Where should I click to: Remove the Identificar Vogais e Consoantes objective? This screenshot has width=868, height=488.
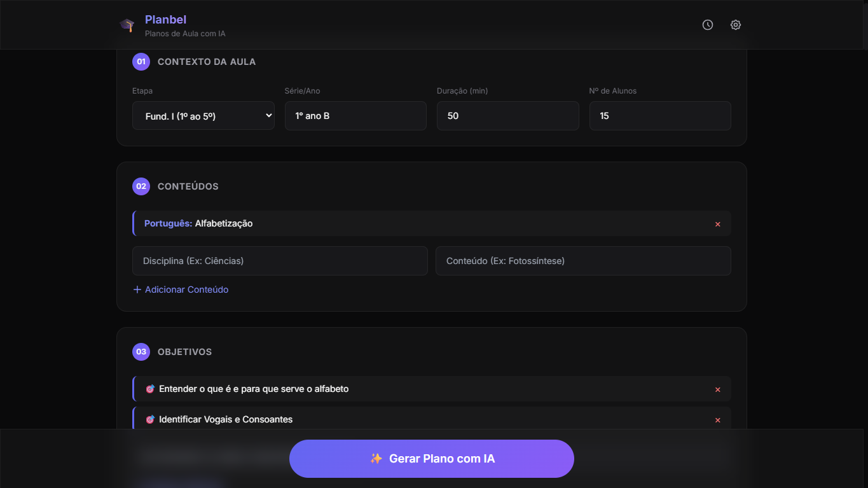pyautogui.click(x=717, y=420)
